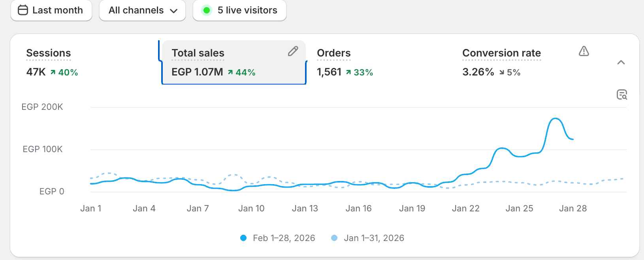Screen dimensions: 644x260
Task: Click the Feb legend dark blue dot
Action: 243,238
